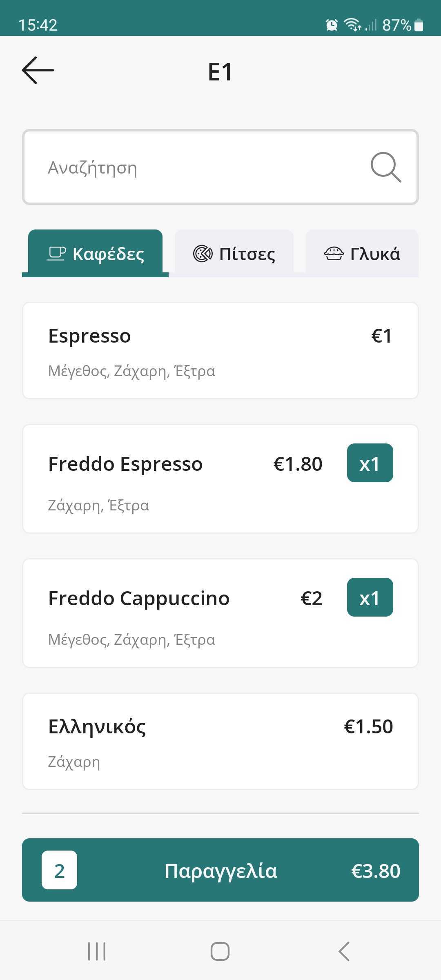Tap the coffee cup icon
Screen dimensions: 441x980
pos(56,254)
